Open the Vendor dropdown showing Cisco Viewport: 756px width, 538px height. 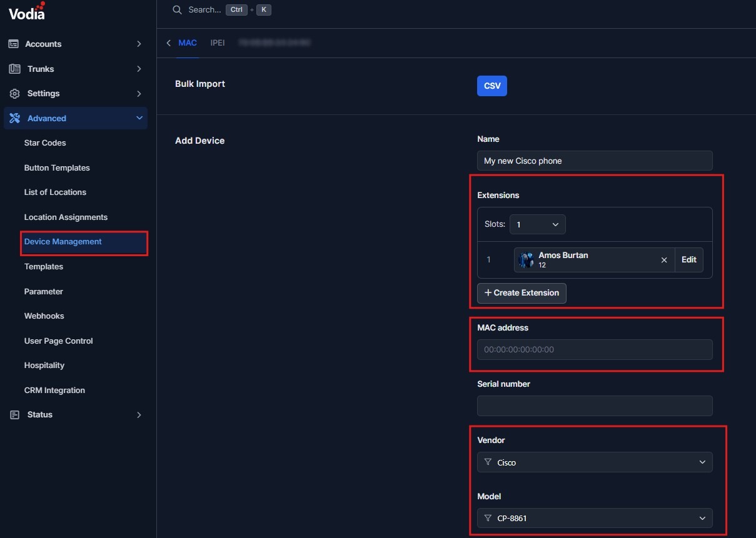[595, 462]
